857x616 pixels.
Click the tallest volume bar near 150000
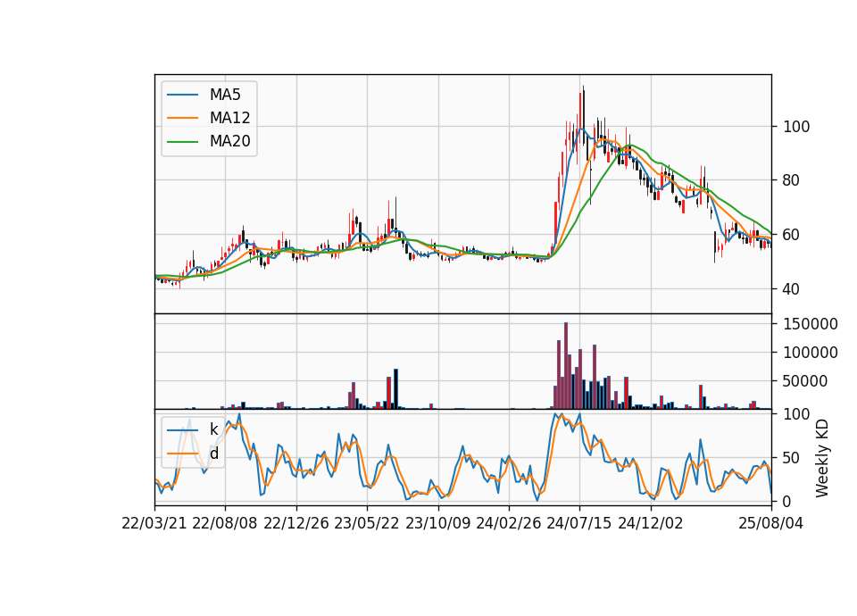pyautogui.click(x=566, y=366)
